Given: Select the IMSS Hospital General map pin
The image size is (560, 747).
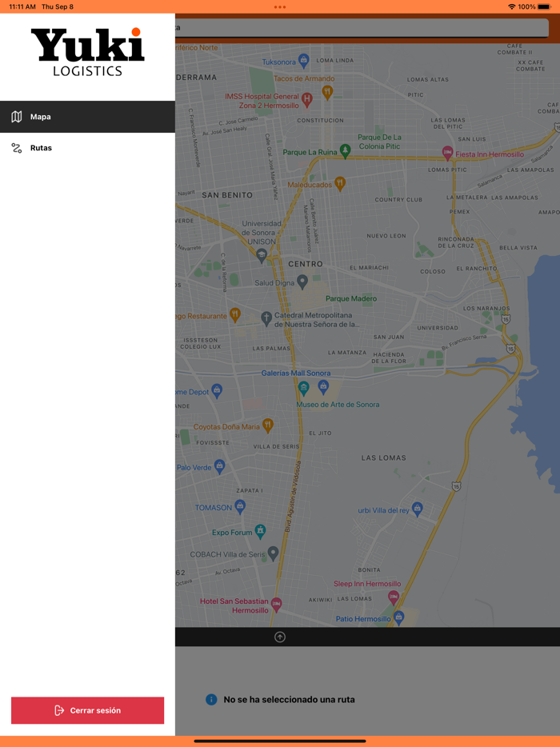Looking at the screenshot, I should click(x=306, y=99).
